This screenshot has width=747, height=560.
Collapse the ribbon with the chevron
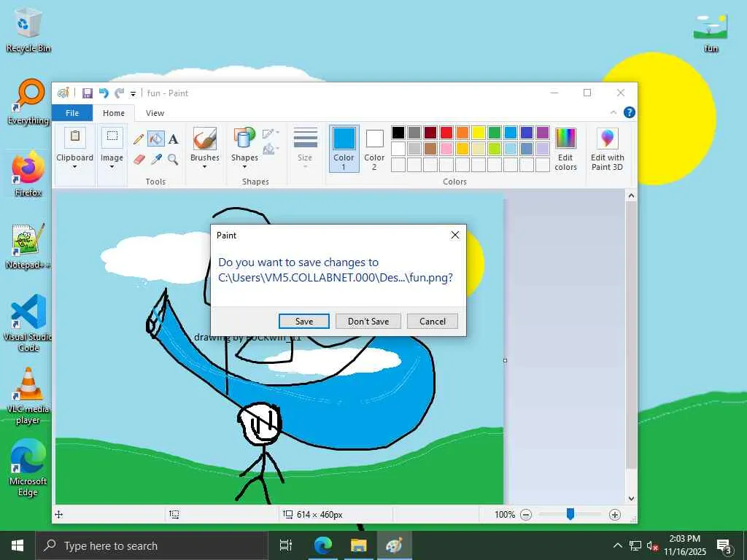614,112
